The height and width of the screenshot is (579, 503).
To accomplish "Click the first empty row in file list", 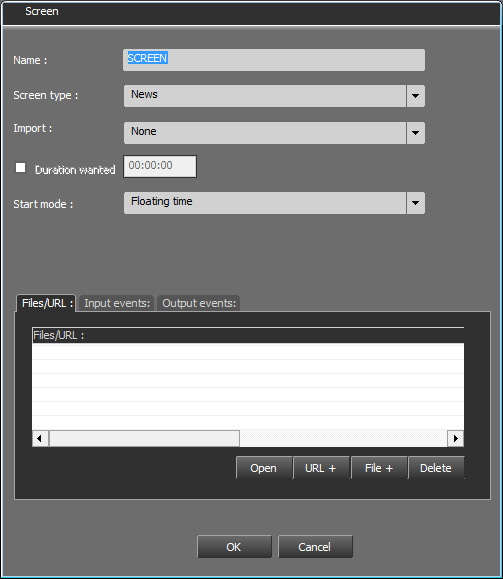I will [248, 352].
